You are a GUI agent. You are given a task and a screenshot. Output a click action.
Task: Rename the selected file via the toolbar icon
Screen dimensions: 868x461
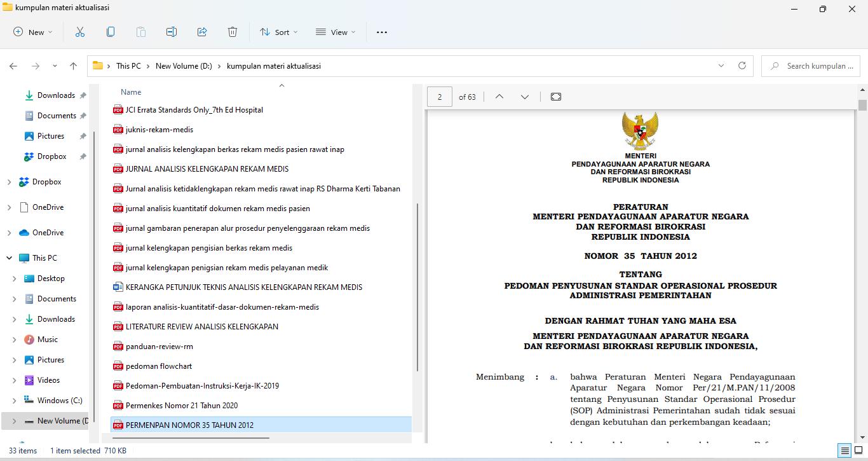tap(172, 32)
